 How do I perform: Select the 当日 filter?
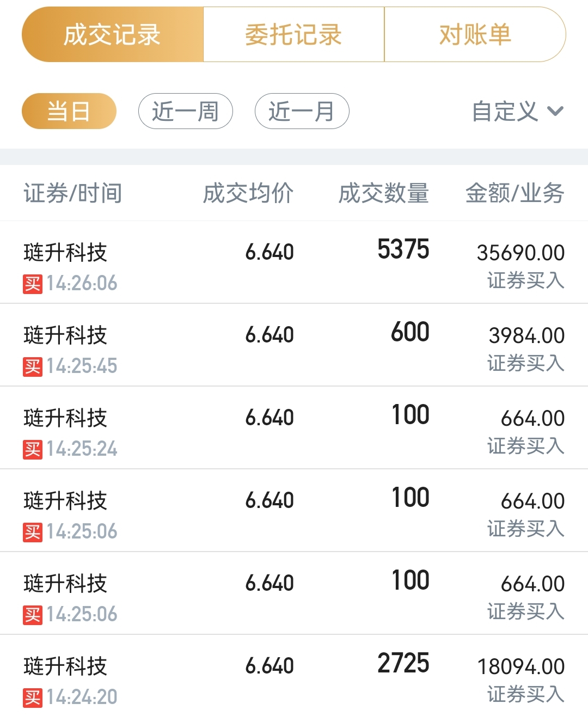(x=69, y=112)
